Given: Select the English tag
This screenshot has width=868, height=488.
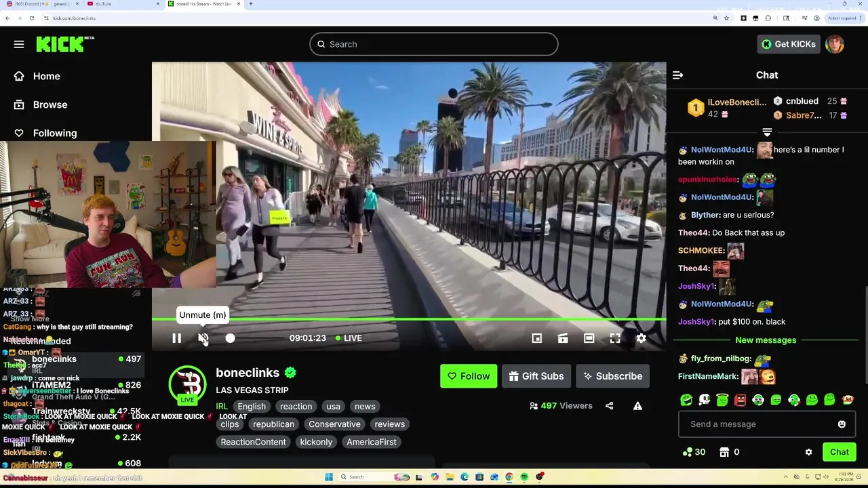Looking at the screenshot, I should pyautogui.click(x=252, y=407).
